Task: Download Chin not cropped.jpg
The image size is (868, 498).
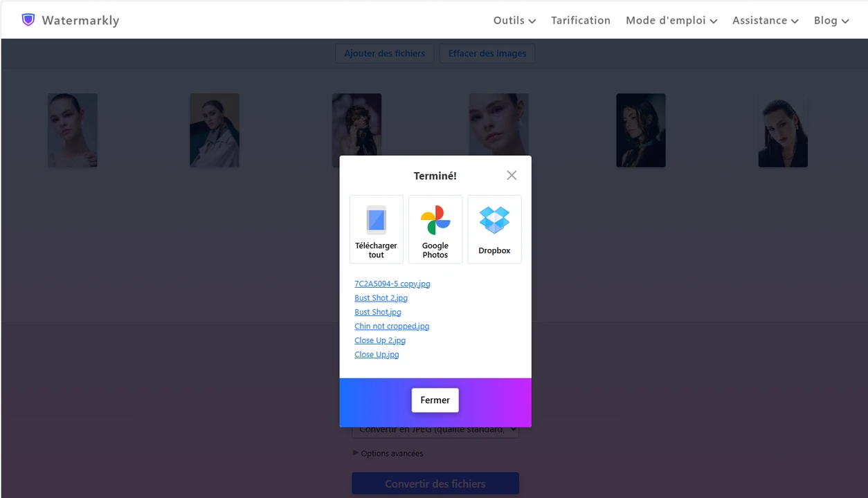Action: [x=391, y=326]
